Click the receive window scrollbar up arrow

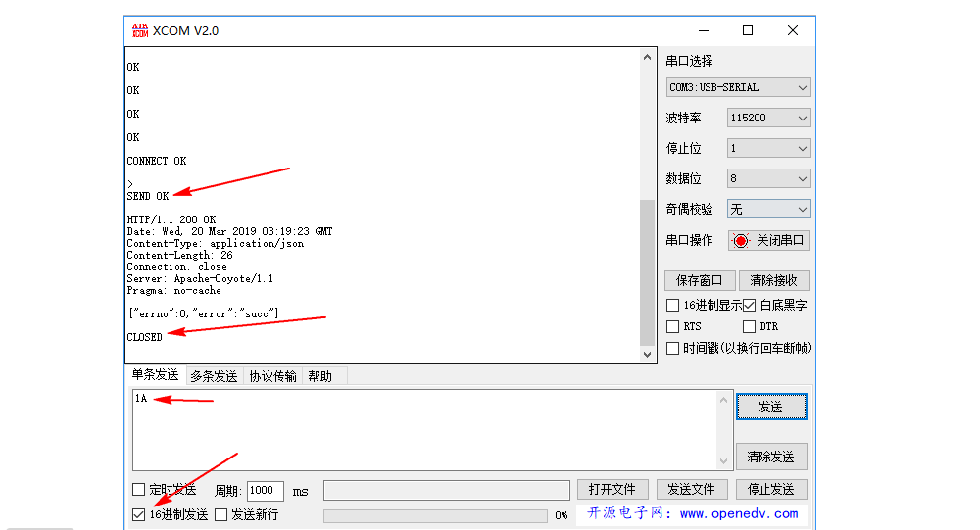(647, 58)
